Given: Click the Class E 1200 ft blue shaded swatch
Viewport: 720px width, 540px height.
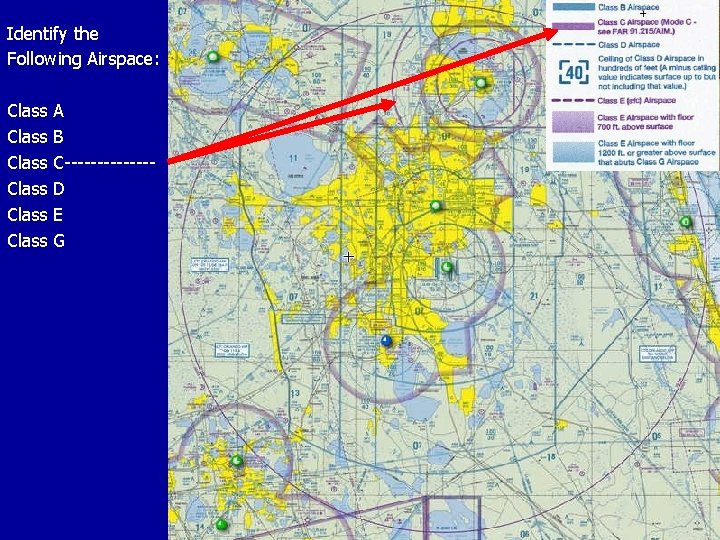Looking at the screenshot, I should (x=574, y=152).
